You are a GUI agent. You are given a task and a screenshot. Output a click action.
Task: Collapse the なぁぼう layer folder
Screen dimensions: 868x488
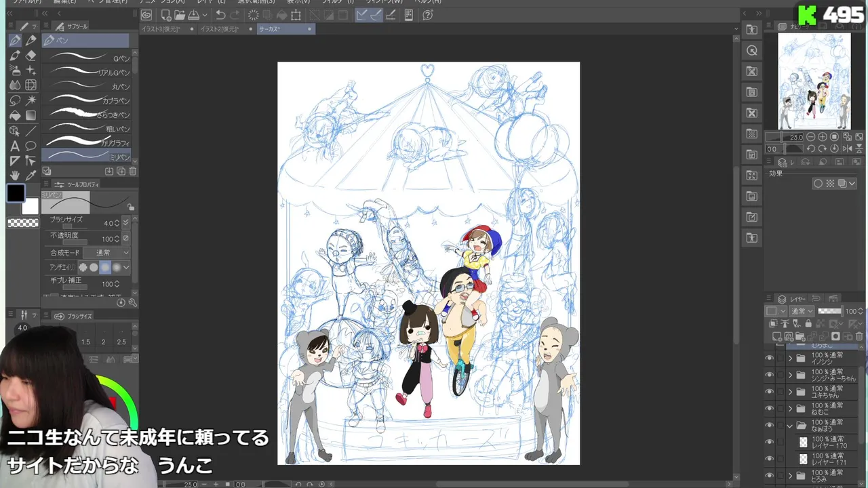790,426
